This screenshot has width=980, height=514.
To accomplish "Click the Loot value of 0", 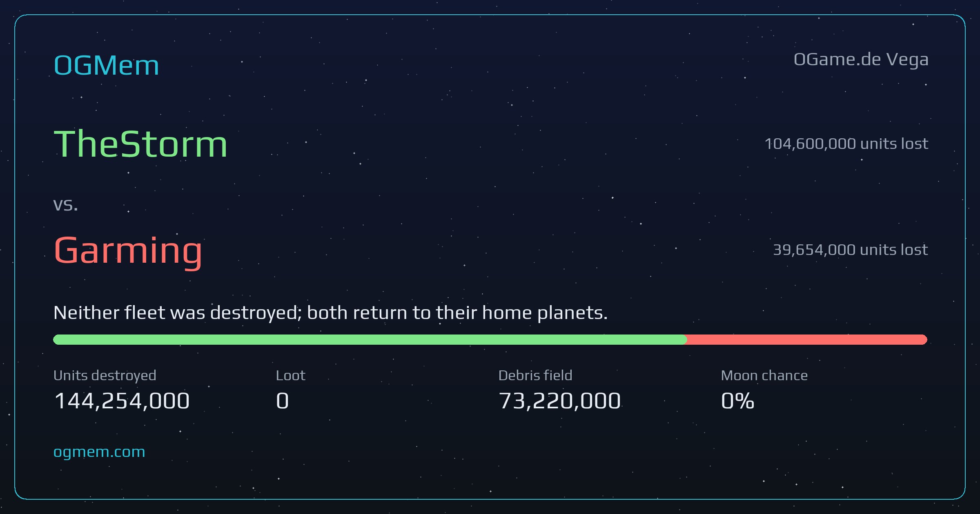I will (283, 401).
